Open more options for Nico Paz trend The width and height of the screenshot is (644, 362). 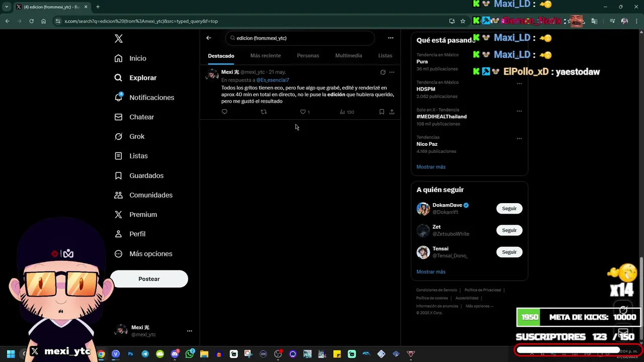click(x=519, y=139)
